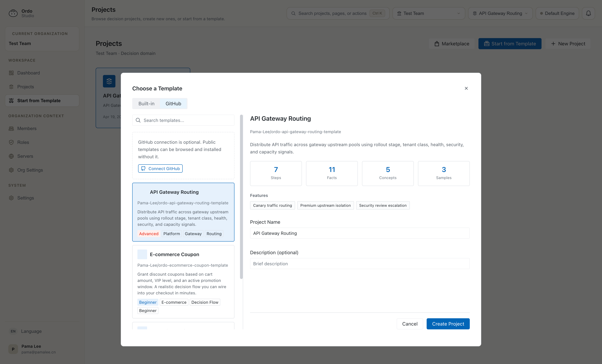Click the E-commerce Coupon template thumbnail
Image resolution: width=602 pixels, height=364 pixels.
[142, 254]
